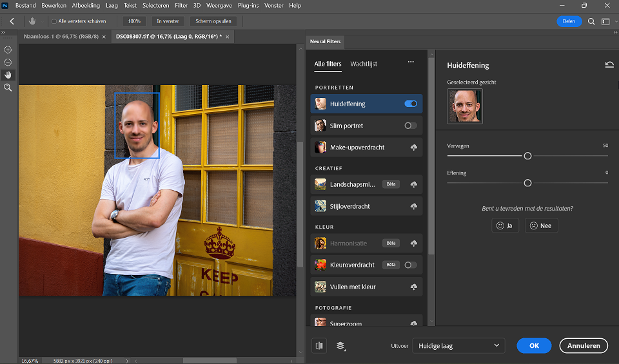The image size is (619, 364).
Task: Select the Hand tool in left toolbar
Action: tap(8, 75)
